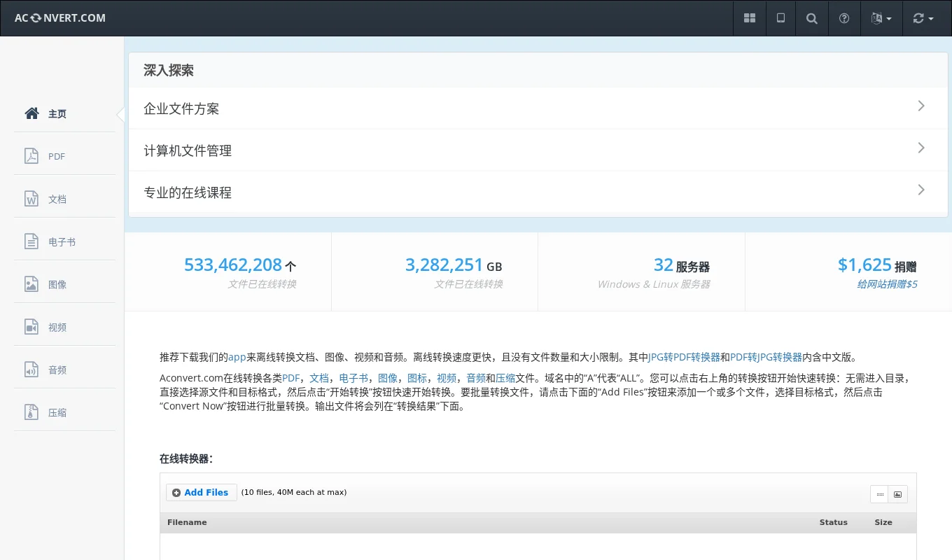Image resolution: width=952 pixels, height=560 pixels.
Task: Select 压缩 in the sidebar
Action: [x=57, y=413]
